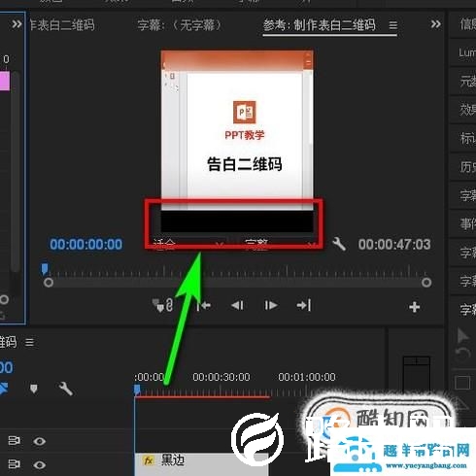
Task: Step back one frame in the monitor
Action: (237, 305)
